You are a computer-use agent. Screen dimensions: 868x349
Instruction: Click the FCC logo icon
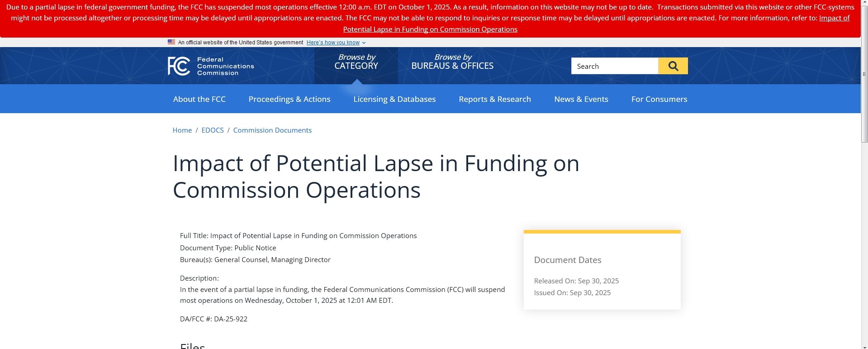click(179, 66)
